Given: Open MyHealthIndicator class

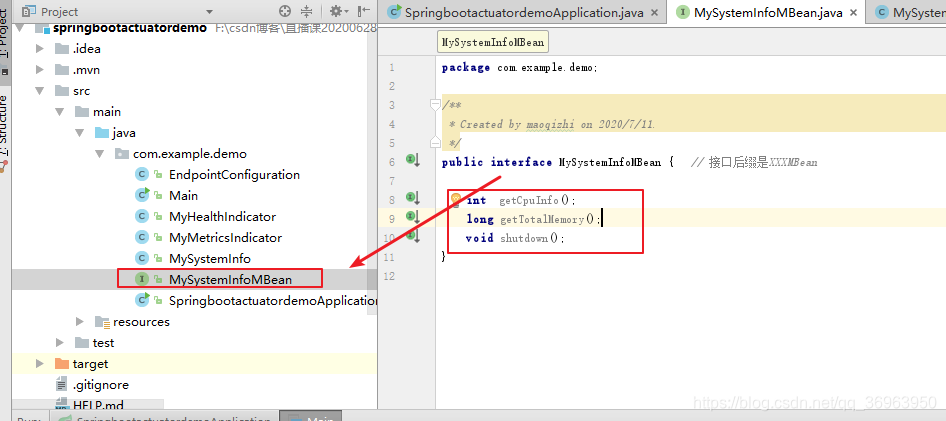Looking at the screenshot, I should coord(222,217).
